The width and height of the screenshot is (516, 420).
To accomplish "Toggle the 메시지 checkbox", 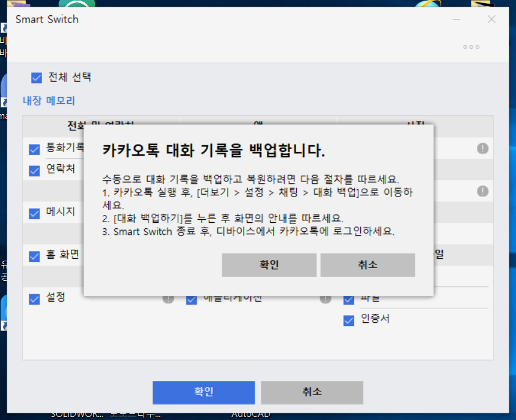I will click(x=34, y=214).
